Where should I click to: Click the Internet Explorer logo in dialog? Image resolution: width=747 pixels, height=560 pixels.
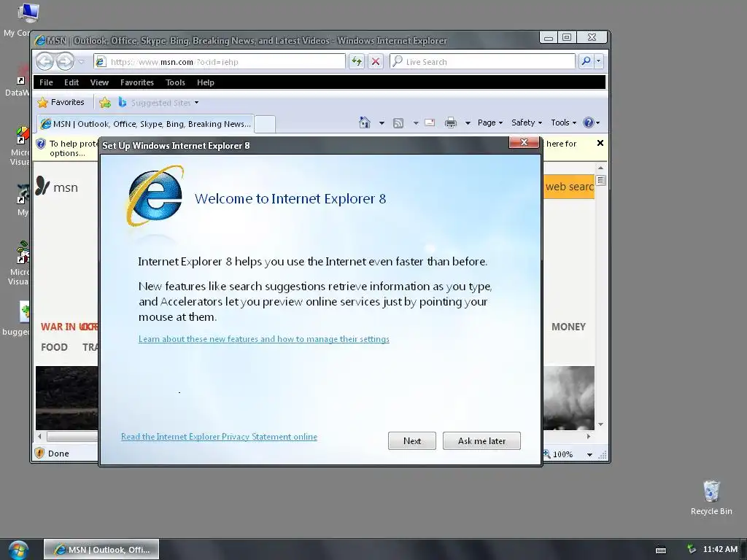pos(155,195)
